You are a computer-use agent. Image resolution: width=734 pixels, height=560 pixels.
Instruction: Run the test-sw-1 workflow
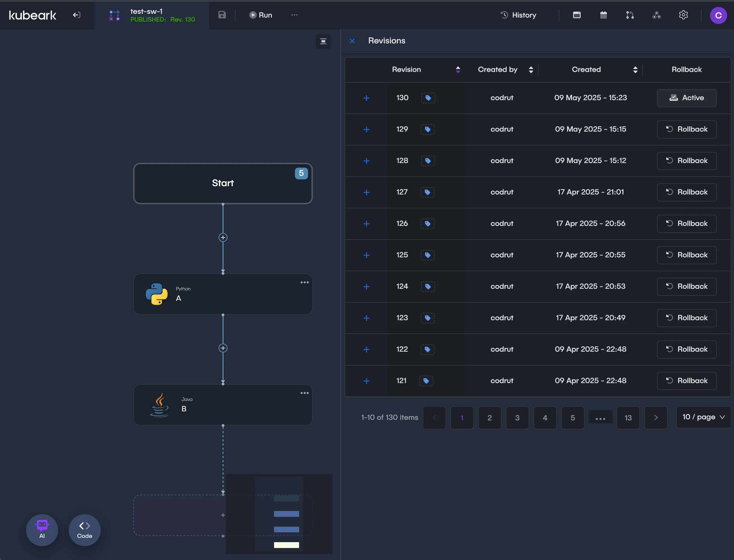point(260,15)
